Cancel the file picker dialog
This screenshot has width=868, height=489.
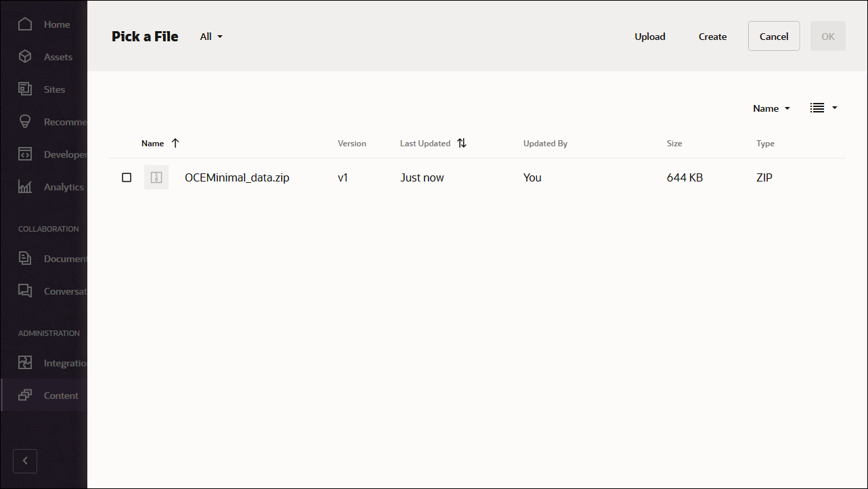[x=773, y=36]
